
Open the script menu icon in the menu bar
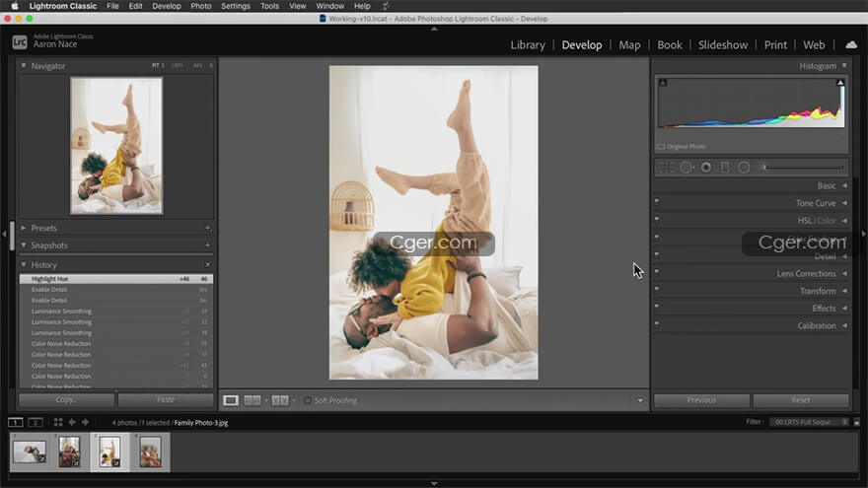tap(386, 6)
